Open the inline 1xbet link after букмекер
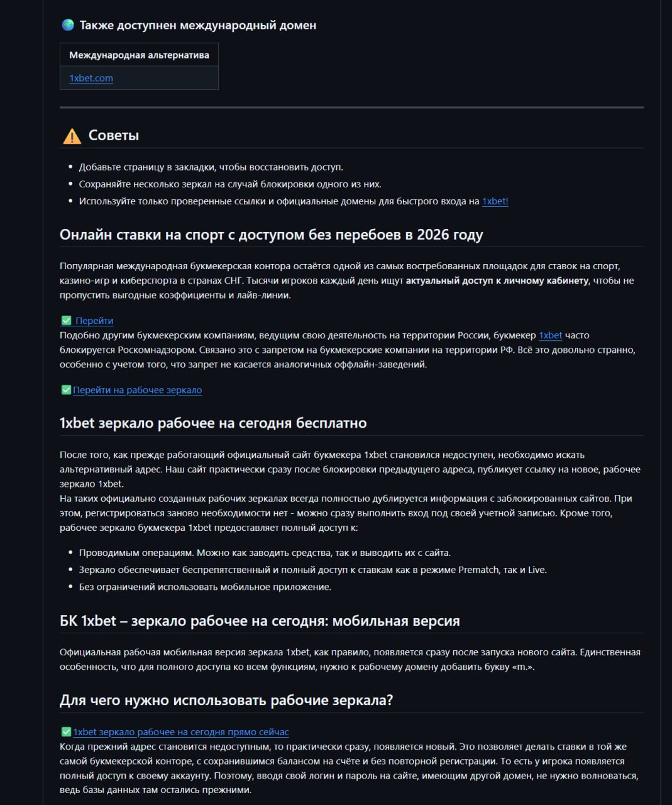 [550, 335]
